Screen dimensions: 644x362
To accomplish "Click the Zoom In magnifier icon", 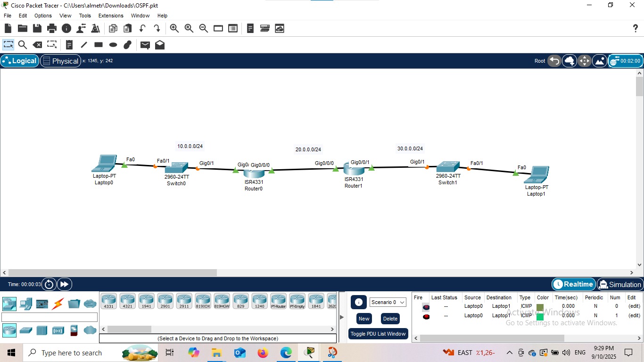I will click(174, 28).
